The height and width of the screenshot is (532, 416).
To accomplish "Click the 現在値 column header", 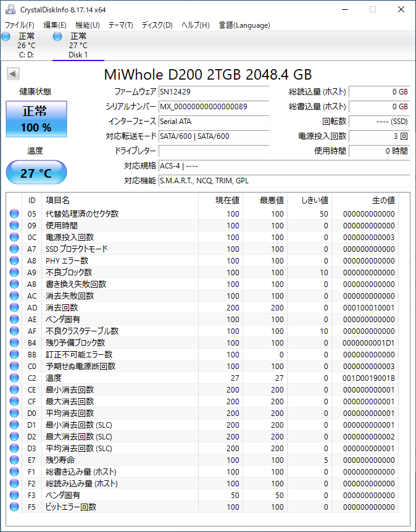I will [x=220, y=201].
